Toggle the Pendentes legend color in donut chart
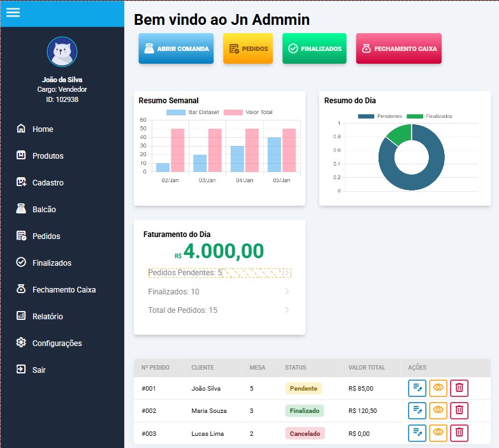499x448 pixels. tap(366, 117)
